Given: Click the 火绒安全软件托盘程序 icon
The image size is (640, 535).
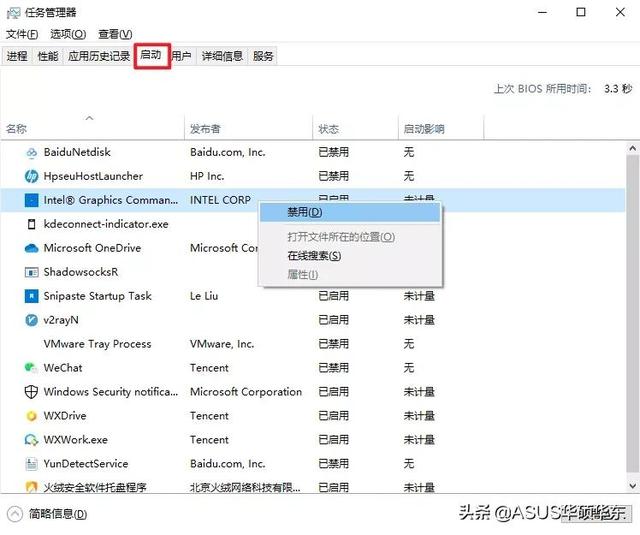Looking at the screenshot, I should click(x=31, y=487).
